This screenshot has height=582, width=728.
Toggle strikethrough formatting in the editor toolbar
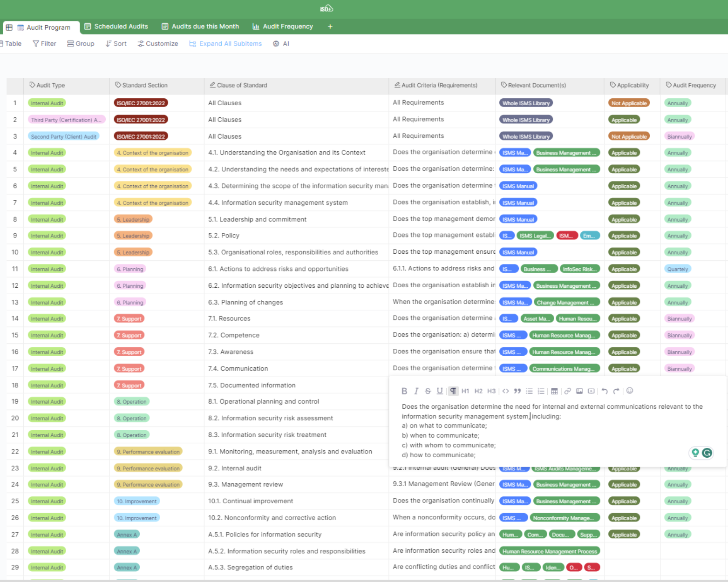point(428,391)
